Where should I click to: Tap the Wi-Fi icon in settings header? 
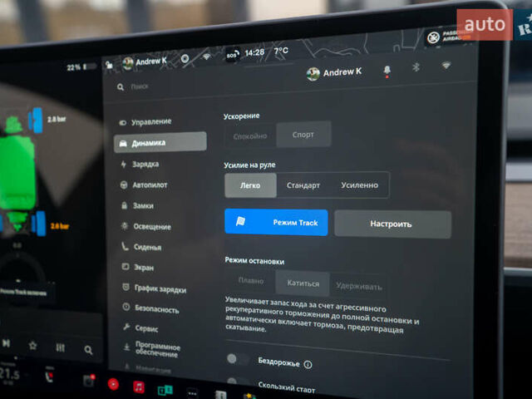click(x=446, y=65)
